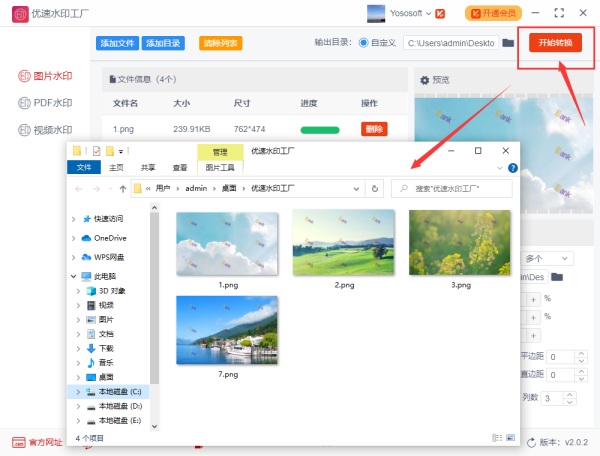
Task: Click the 开始转换 start conversion button
Action: click(555, 44)
